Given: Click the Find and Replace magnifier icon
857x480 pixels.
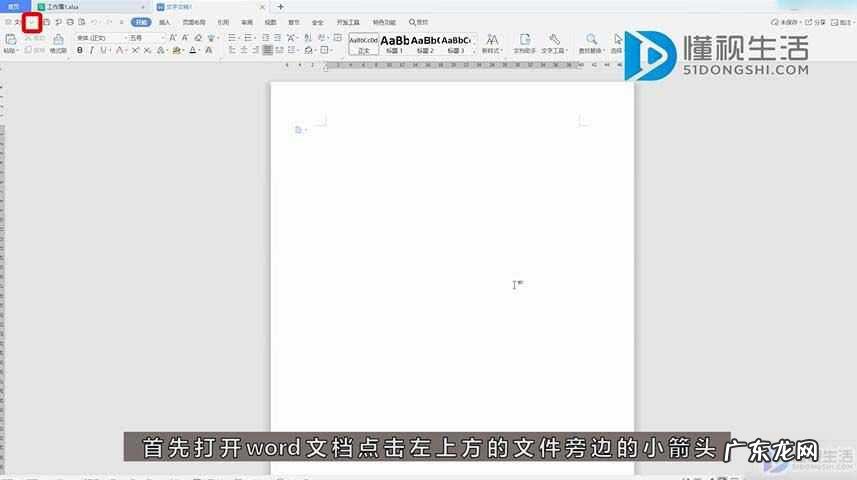Looking at the screenshot, I should [x=591, y=39].
